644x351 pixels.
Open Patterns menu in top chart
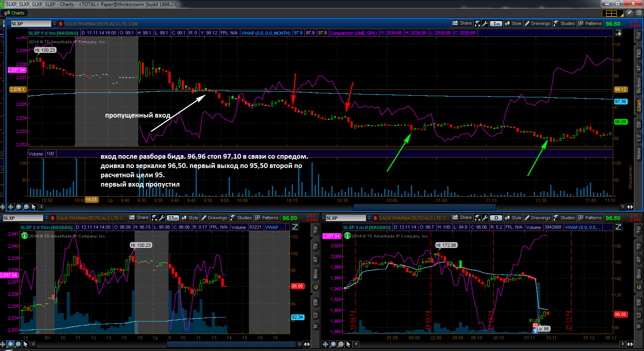click(x=590, y=23)
